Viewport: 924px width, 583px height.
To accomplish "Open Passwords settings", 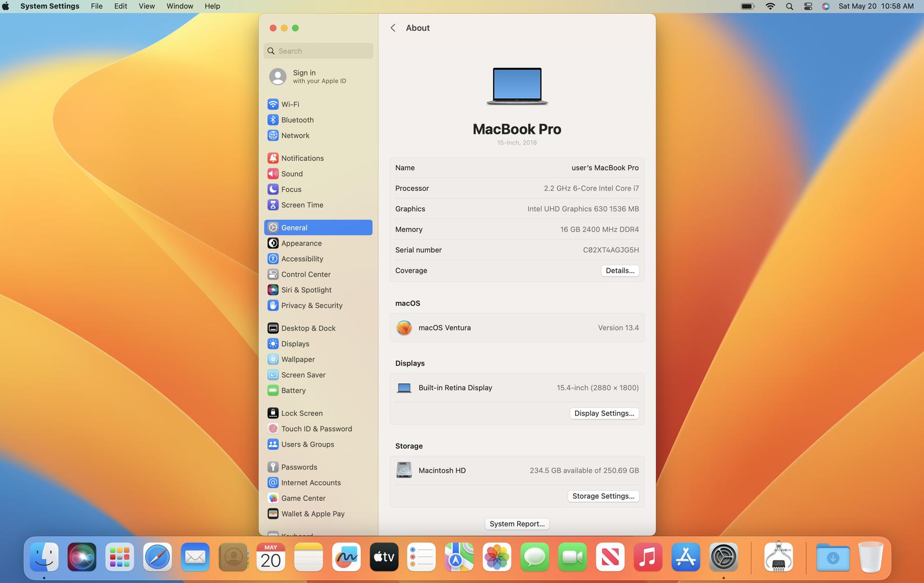I will pyautogui.click(x=318, y=467).
